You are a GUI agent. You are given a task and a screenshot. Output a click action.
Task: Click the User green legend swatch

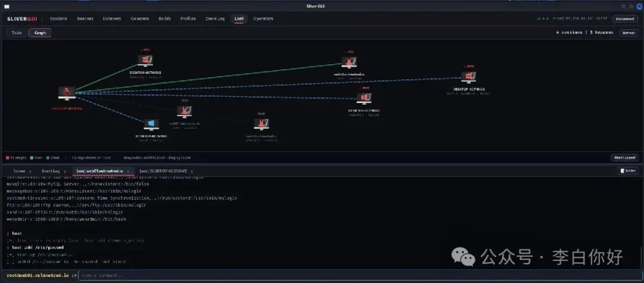[x=32, y=157]
